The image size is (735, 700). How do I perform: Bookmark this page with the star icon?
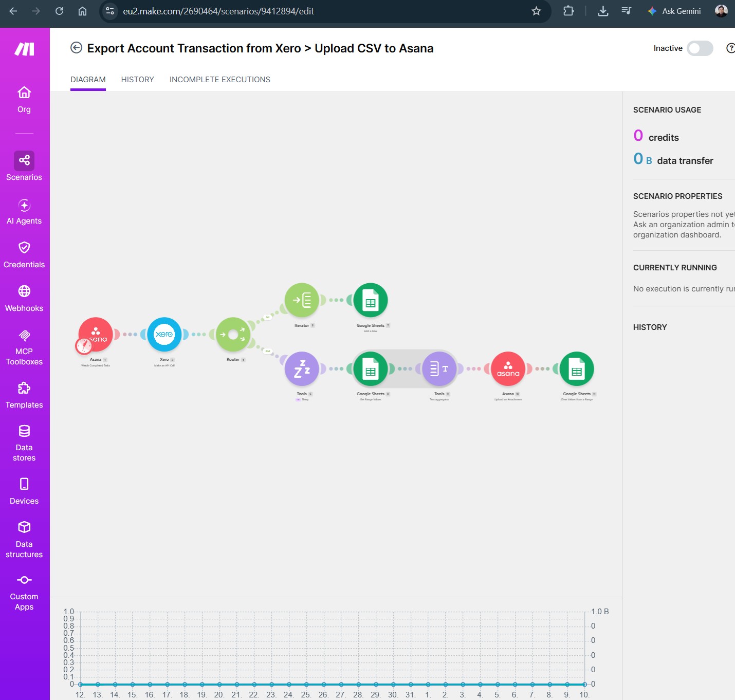536,11
